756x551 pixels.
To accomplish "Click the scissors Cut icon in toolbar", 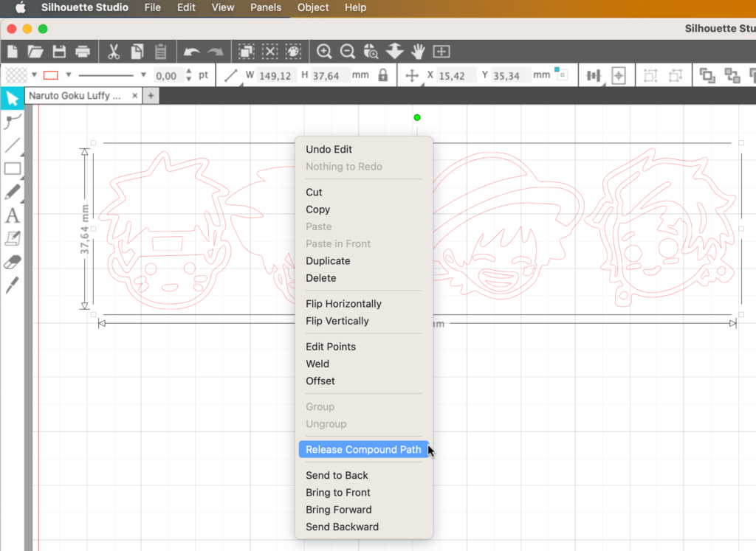I will (113, 52).
